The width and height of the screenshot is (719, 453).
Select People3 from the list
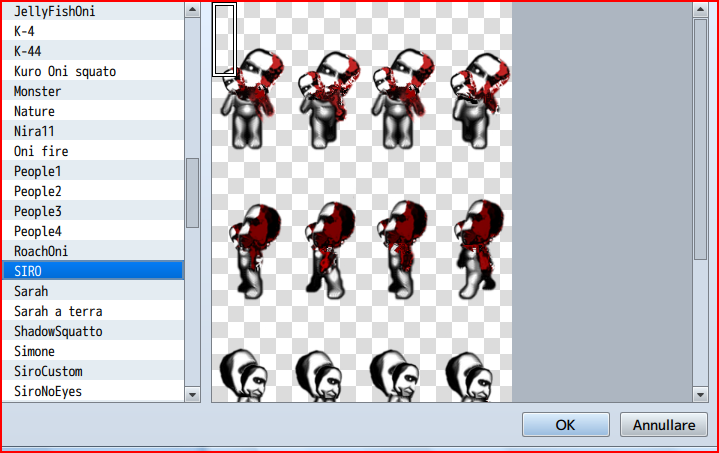tap(93, 211)
